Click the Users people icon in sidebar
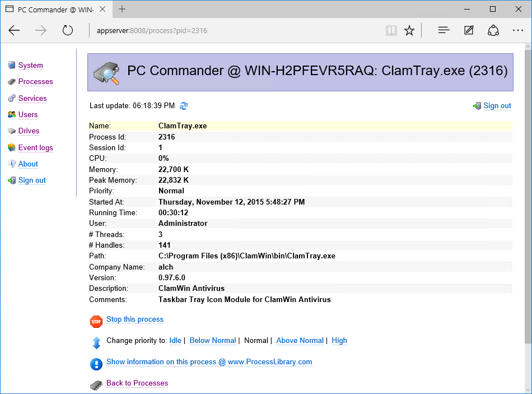 tap(12, 114)
